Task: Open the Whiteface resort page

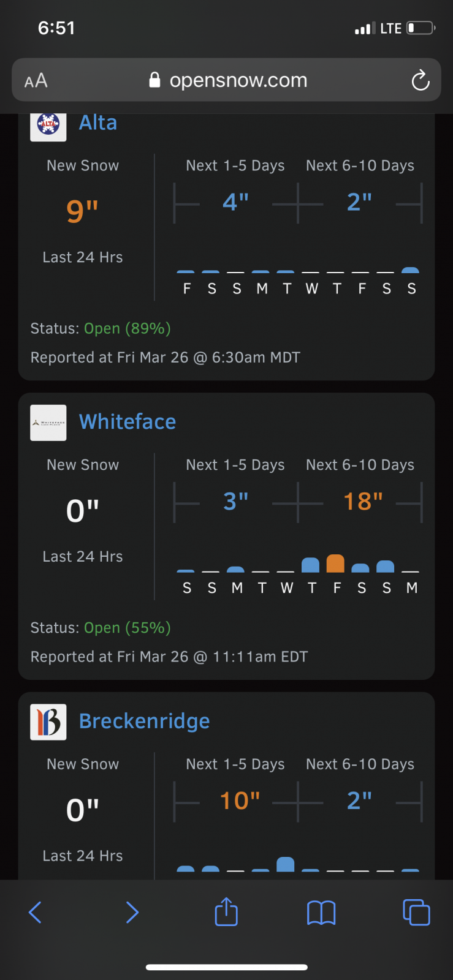Action: point(127,422)
